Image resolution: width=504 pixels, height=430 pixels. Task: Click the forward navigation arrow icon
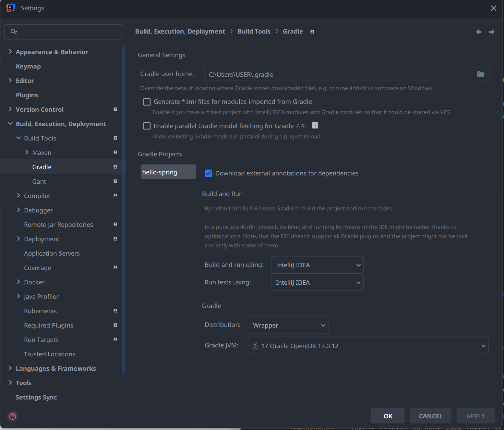[492, 32]
